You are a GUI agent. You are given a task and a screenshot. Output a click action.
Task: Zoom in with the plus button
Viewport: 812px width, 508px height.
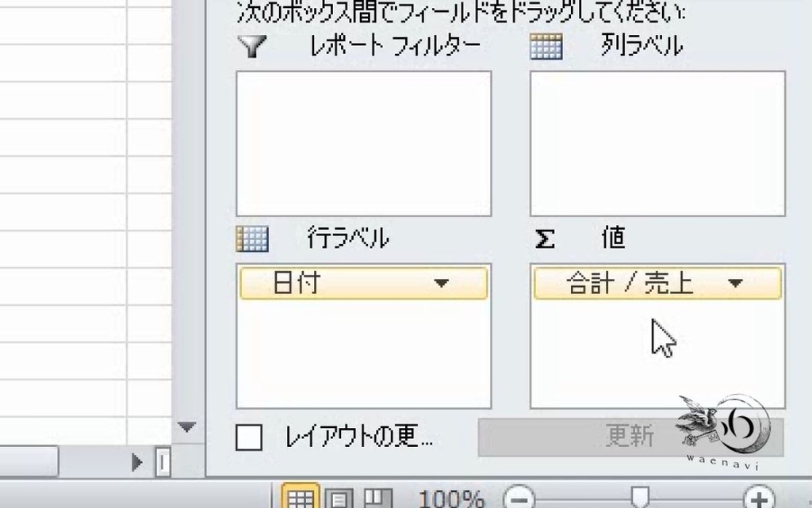(759, 498)
